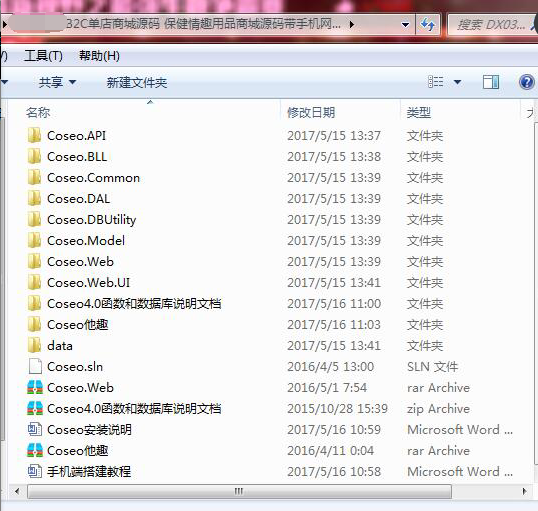Click the scroll left arrow
The width and height of the screenshot is (538, 511).
coord(17,491)
